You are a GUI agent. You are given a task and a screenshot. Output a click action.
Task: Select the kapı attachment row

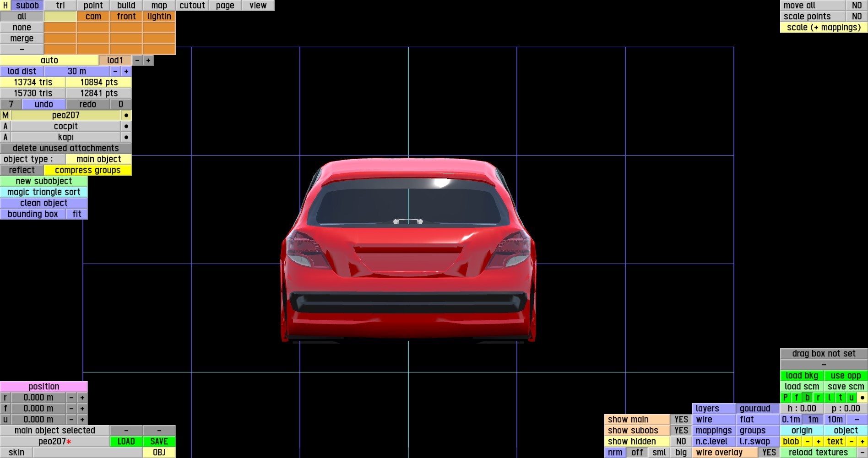66,137
